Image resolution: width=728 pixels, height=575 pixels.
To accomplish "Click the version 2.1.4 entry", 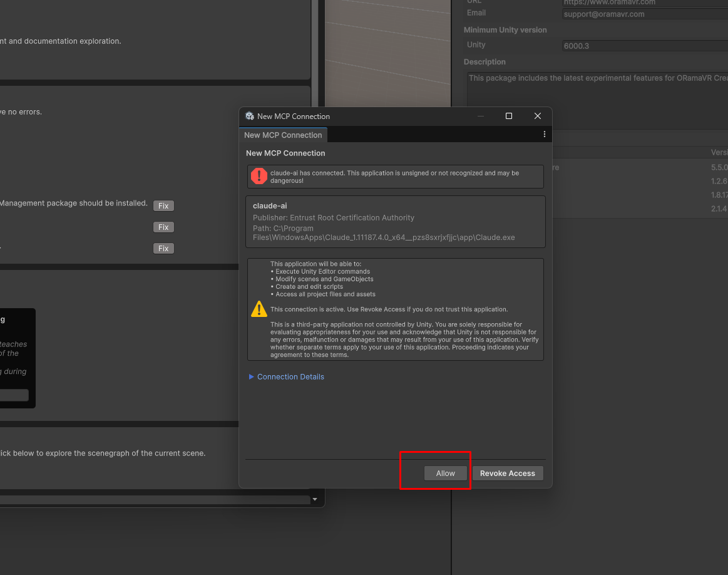I will point(719,209).
